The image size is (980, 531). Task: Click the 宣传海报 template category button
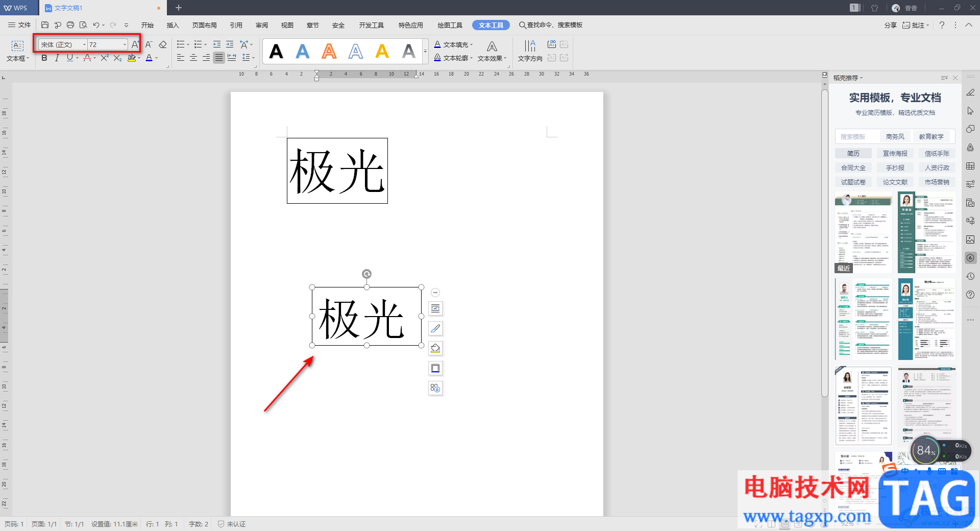[895, 153]
